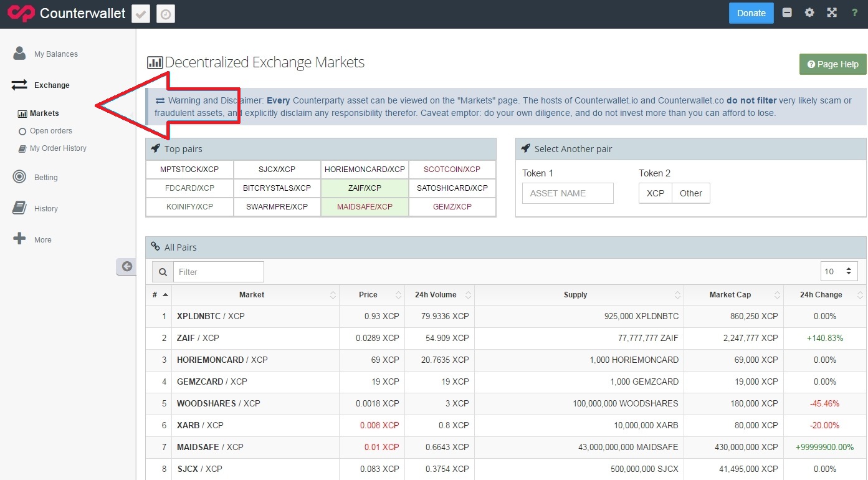The height and width of the screenshot is (480, 868).
Task: Select the SCOTCOIN/XCP top pair
Action: (452, 170)
